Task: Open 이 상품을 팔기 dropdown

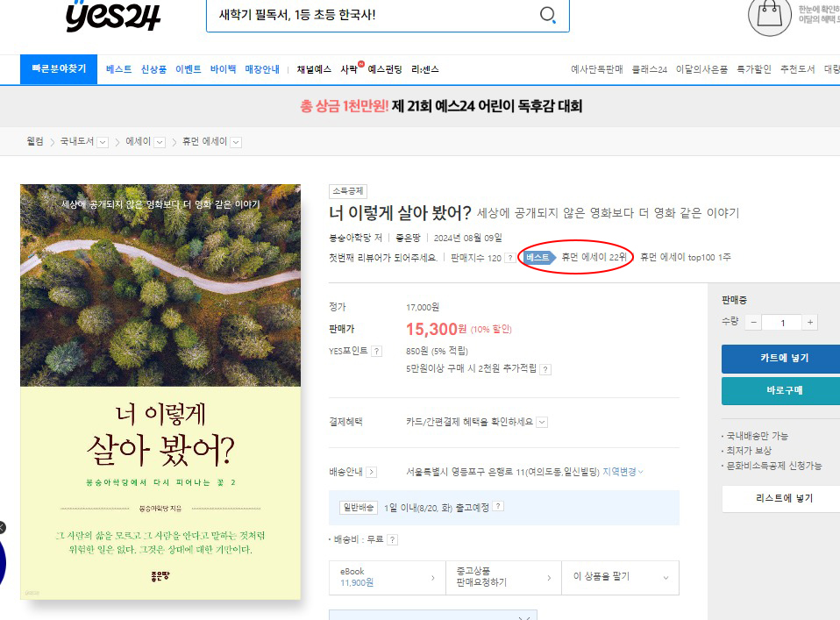Action: pyautogui.click(x=621, y=577)
